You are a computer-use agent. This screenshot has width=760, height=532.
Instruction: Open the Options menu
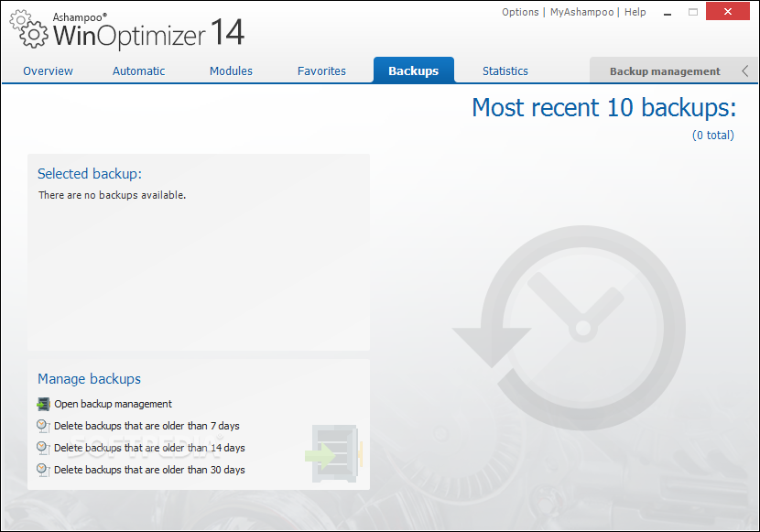(520, 12)
